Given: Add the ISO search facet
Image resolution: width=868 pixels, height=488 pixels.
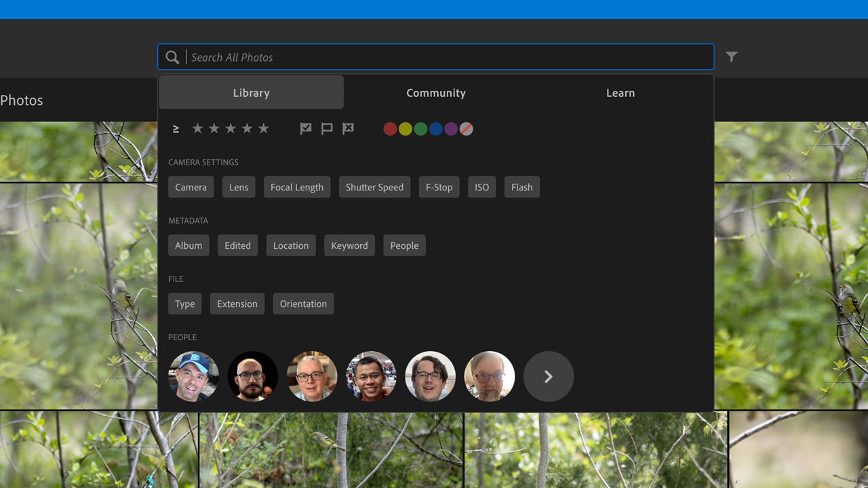Looking at the screenshot, I should click(x=482, y=187).
